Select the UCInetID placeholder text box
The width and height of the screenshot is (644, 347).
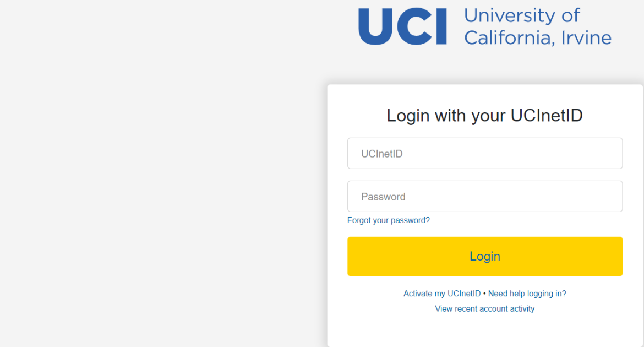pos(485,153)
